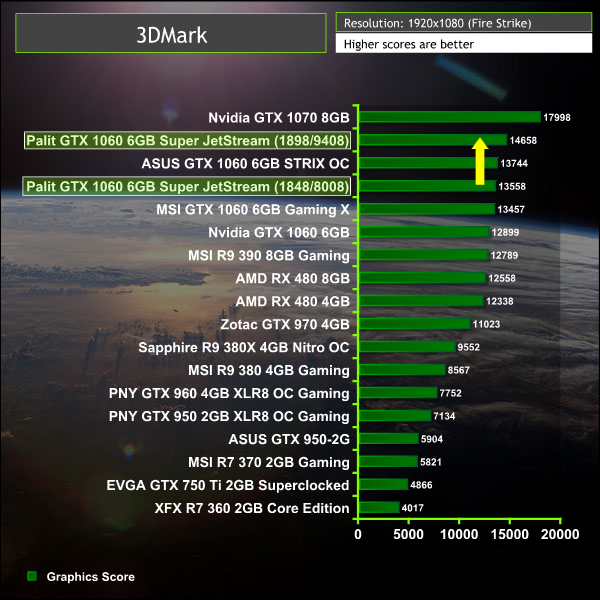Click the x-axis tick label 5000
The height and width of the screenshot is (600, 600).
pos(408,534)
